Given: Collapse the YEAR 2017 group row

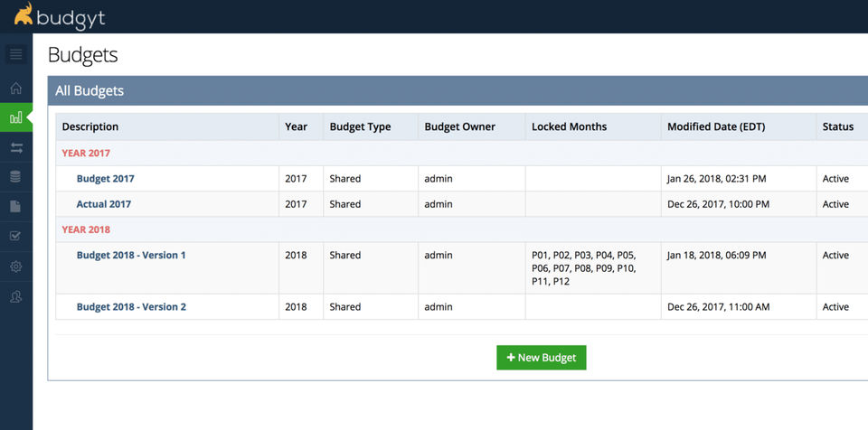Looking at the screenshot, I should click(86, 154).
